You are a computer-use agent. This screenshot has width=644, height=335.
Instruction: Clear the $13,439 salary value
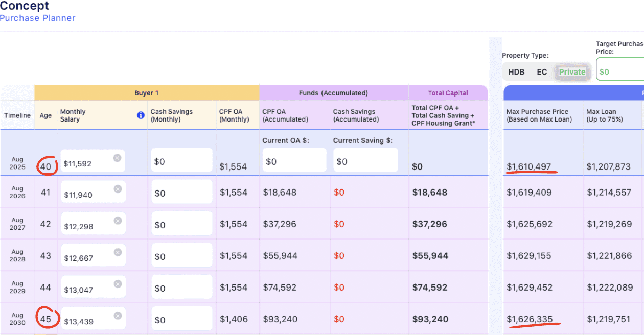[x=118, y=316]
